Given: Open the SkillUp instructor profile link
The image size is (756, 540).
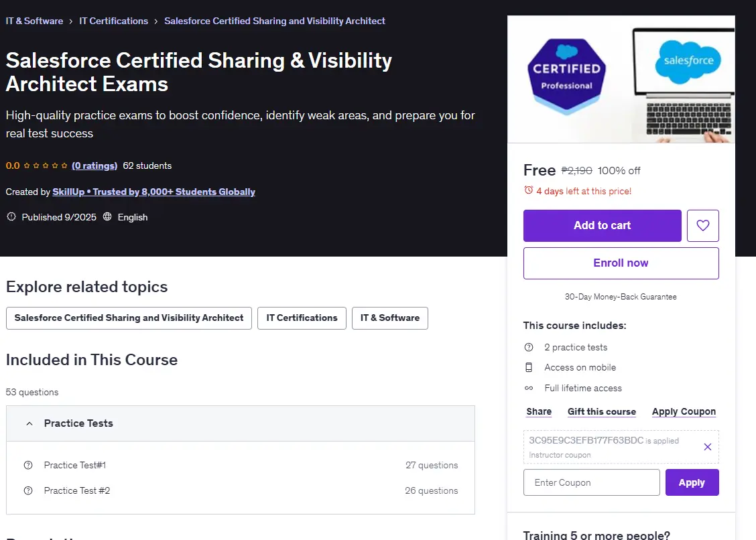Looking at the screenshot, I should point(153,192).
